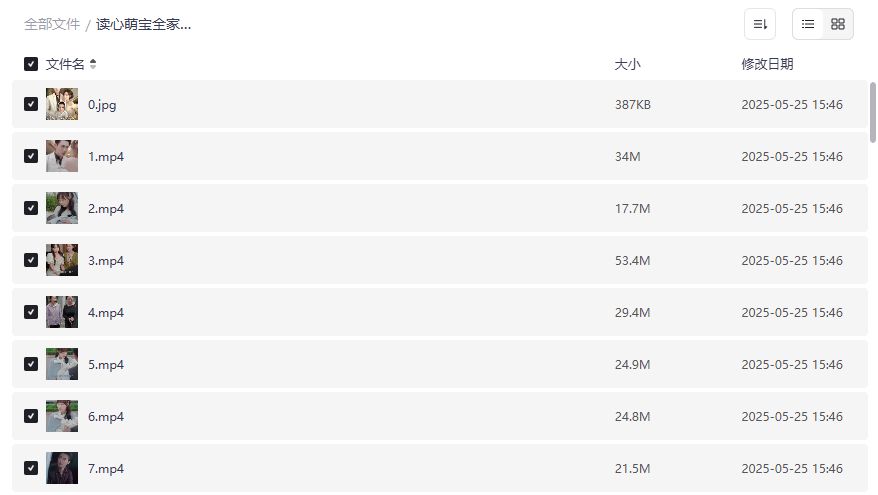Screen dimensions: 878x495
Task: Click the vertical scrollbar thumb
Action: (x=873, y=112)
